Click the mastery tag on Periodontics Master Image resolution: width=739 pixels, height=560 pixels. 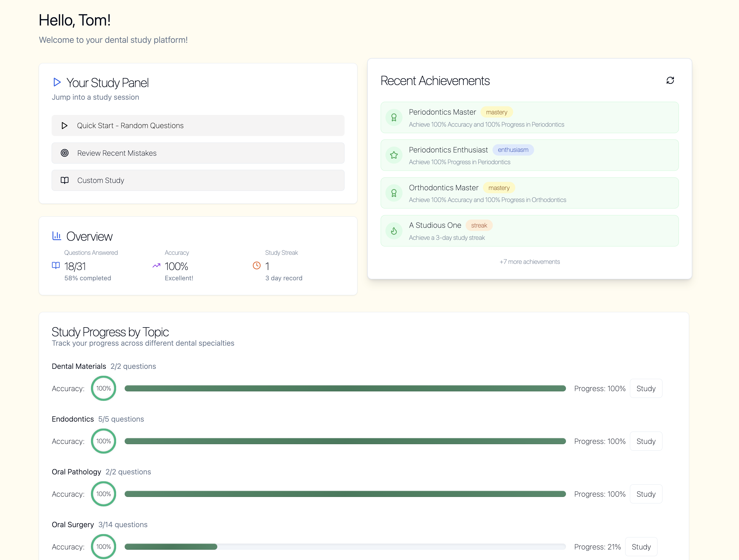click(x=496, y=112)
